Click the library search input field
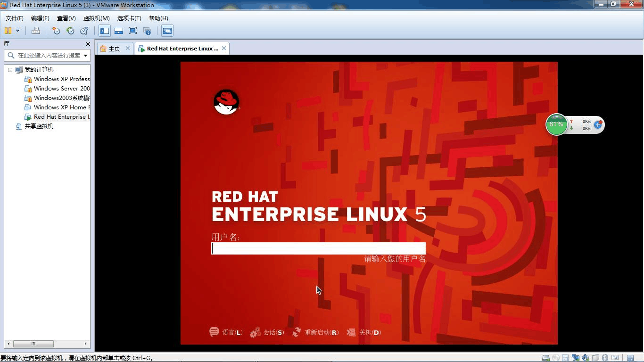 [x=47, y=55]
